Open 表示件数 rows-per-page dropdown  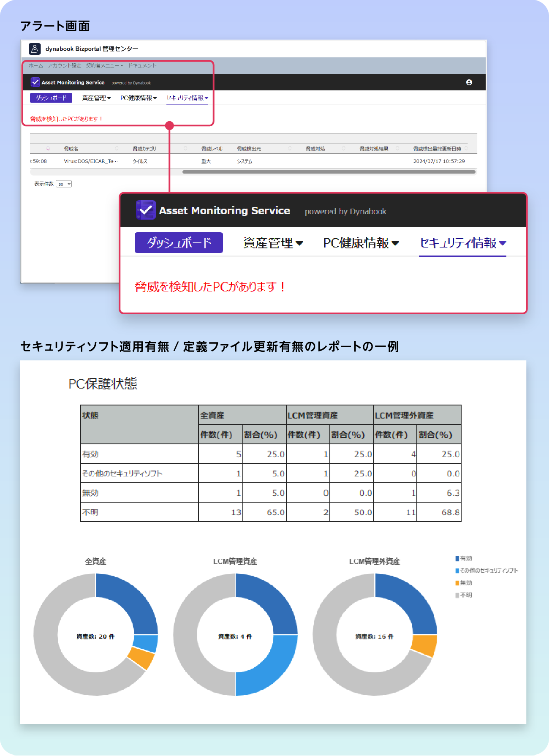64,184
